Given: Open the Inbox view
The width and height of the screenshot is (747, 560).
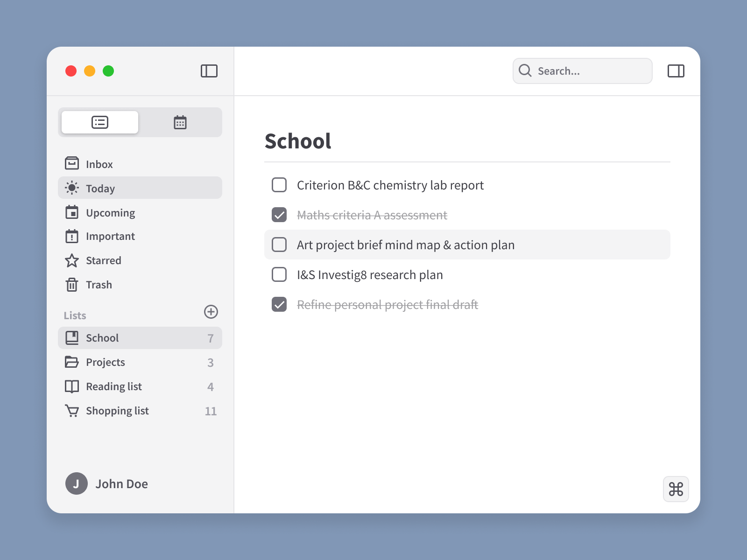Looking at the screenshot, I should (x=140, y=163).
